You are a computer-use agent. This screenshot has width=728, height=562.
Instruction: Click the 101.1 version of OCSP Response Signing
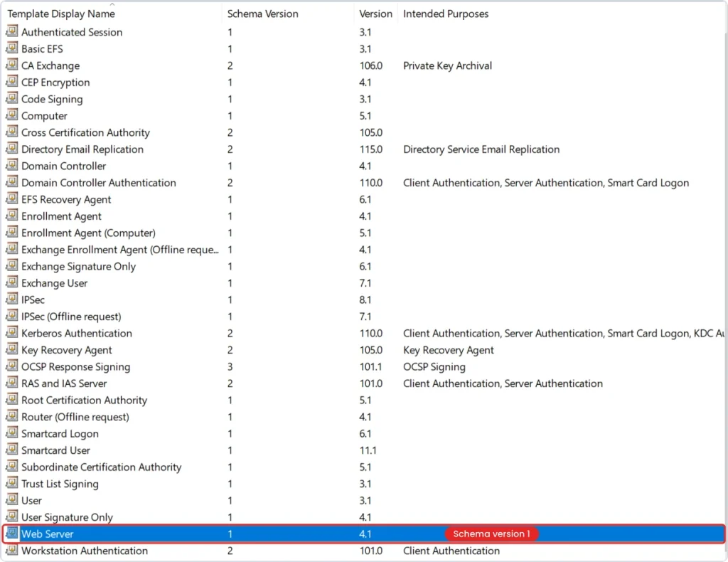point(371,366)
